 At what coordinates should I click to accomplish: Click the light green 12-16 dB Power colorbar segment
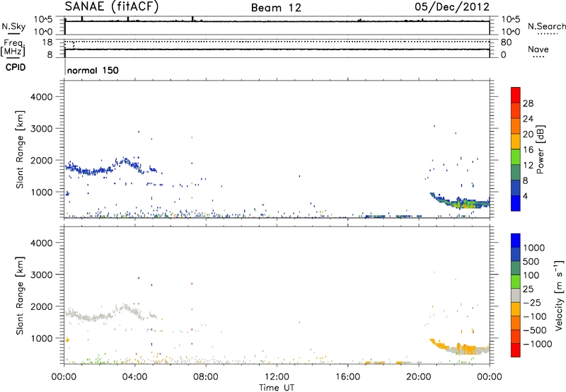point(516,156)
